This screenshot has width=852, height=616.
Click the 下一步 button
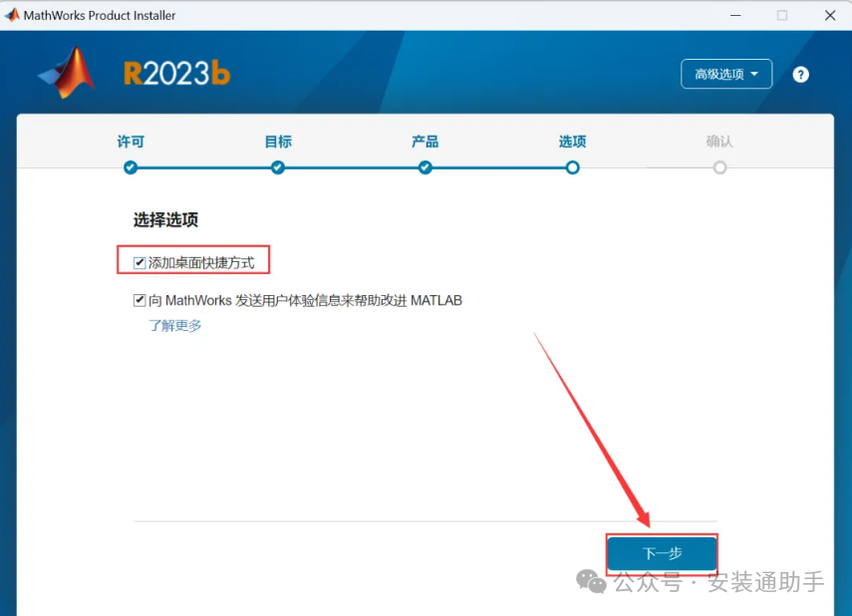click(x=662, y=553)
